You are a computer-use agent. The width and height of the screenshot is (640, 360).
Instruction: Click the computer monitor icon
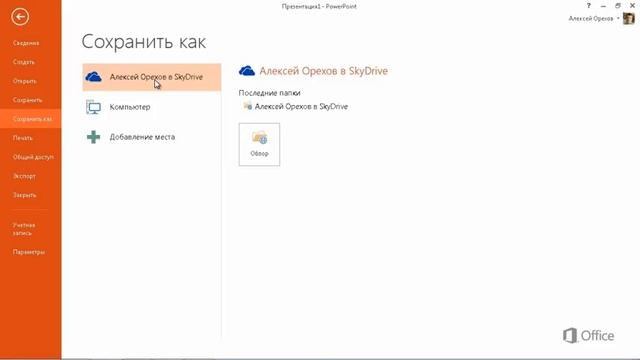(93, 107)
